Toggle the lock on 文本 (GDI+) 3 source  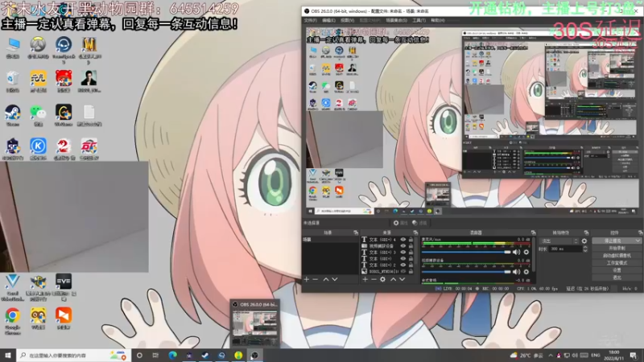(x=411, y=253)
